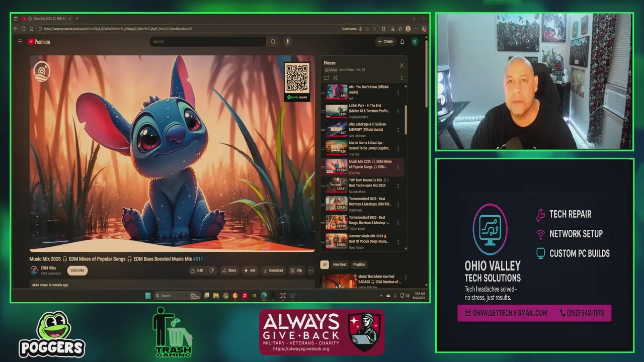Toggle loop playlist in House panel
This screenshot has width=644, height=362.
(x=327, y=78)
